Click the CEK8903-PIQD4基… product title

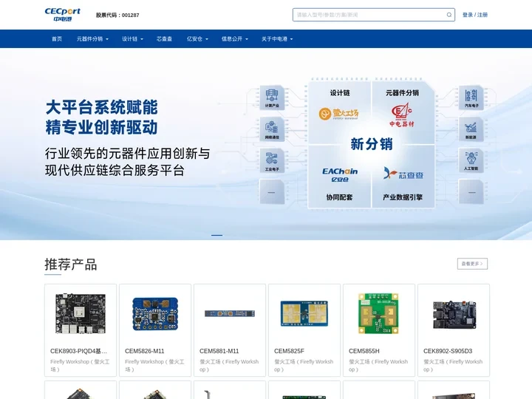tap(78, 351)
